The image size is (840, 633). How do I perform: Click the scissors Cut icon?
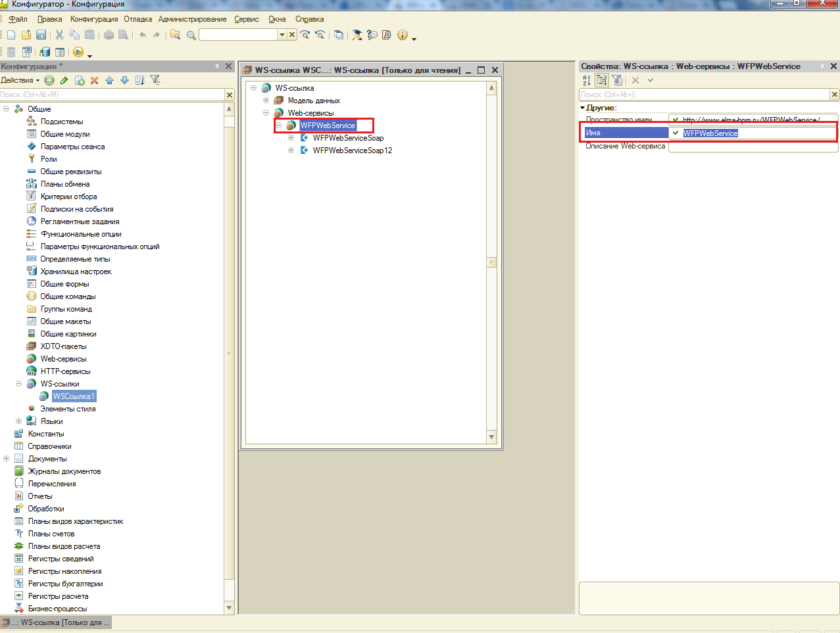tap(59, 35)
